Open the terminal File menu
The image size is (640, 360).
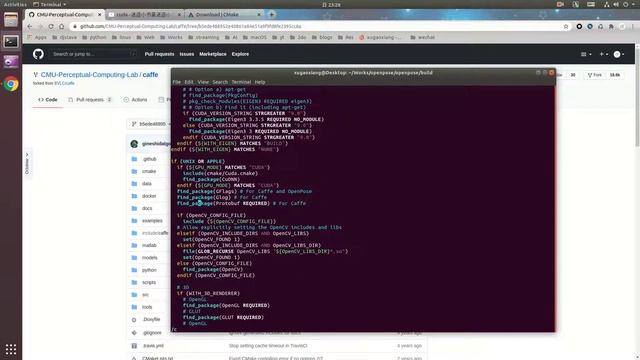click(x=176, y=82)
